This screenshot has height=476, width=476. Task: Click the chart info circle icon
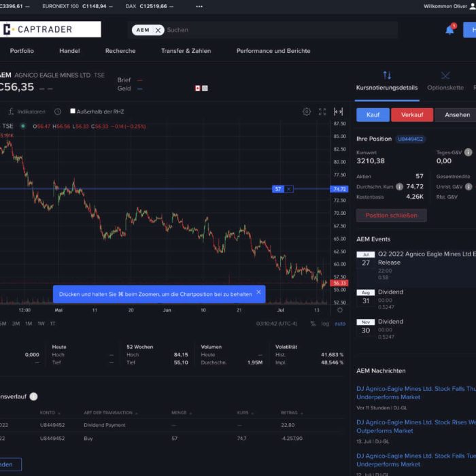coord(58,112)
